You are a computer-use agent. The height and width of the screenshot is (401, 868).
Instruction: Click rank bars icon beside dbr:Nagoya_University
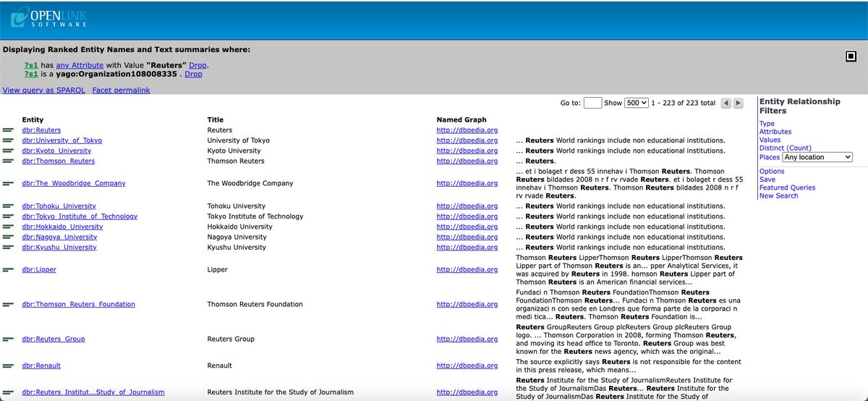tap(8, 237)
